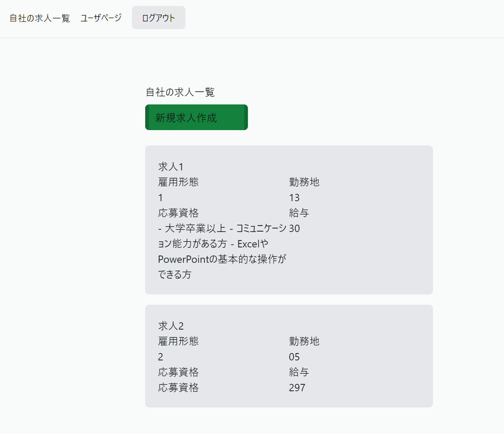Image resolution: width=504 pixels, height=434 pixels.
Task: Click 応募資格 label in 求人1 card
Action: (178, 213)
